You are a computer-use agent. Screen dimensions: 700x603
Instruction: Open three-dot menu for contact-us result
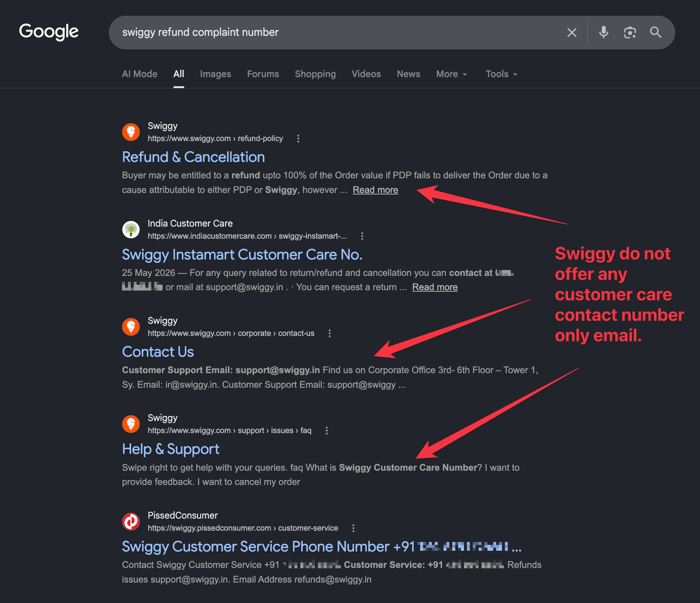pos(330,333)
